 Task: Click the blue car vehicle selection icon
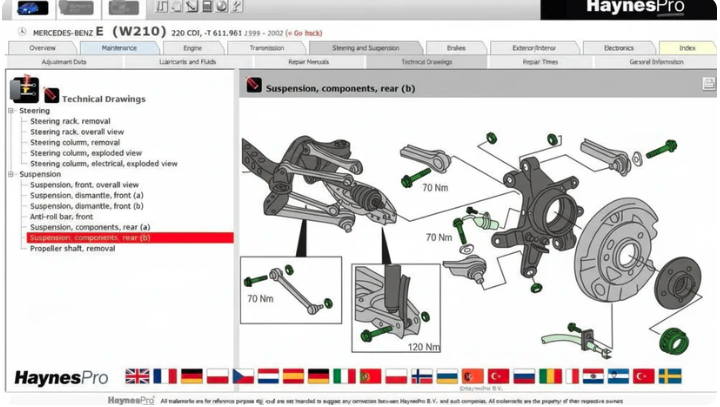pos(32,8)
